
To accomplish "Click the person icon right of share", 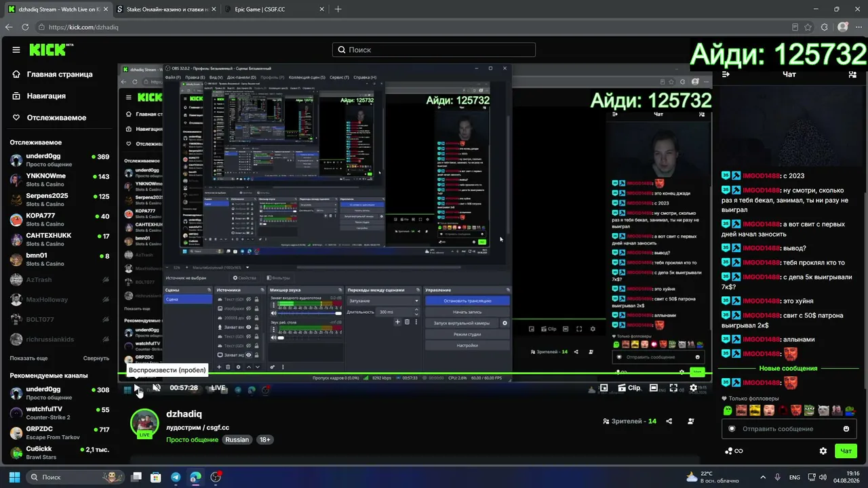I will click(690, 421).
